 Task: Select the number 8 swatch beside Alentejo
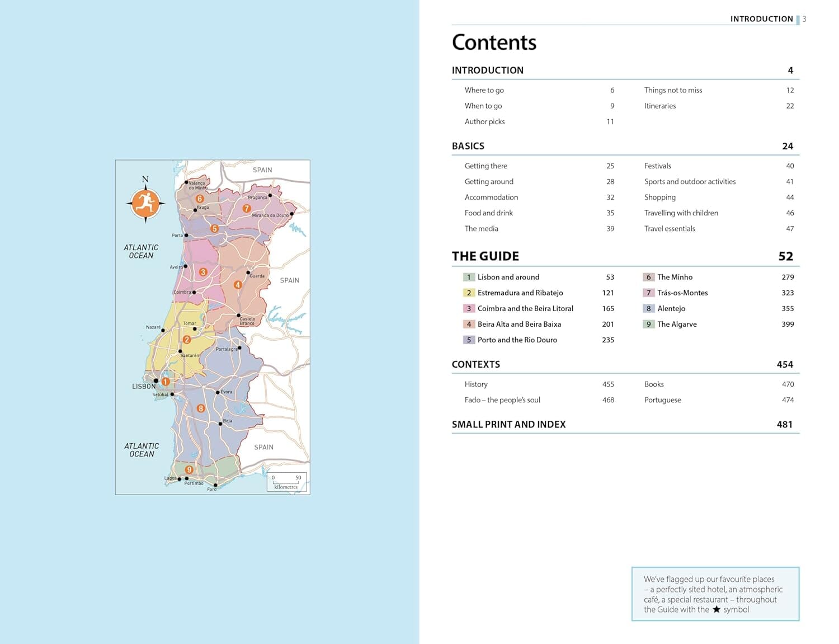(x=649, y=308)
